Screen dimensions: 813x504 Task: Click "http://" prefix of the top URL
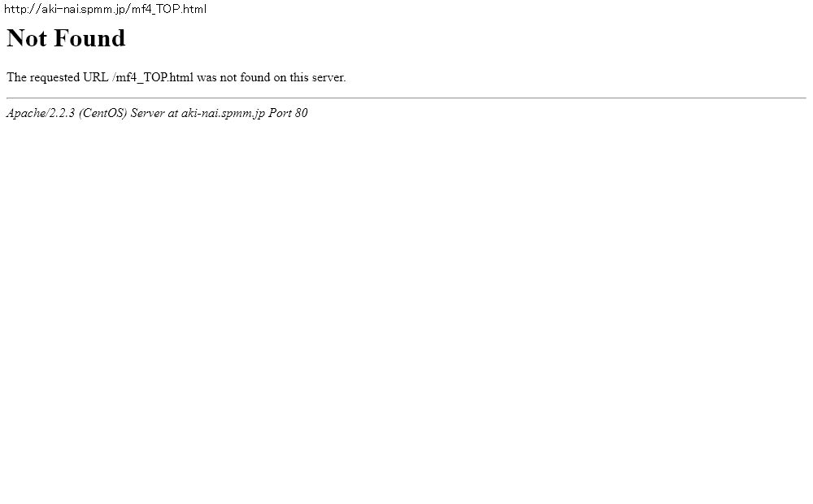point(22,9)
